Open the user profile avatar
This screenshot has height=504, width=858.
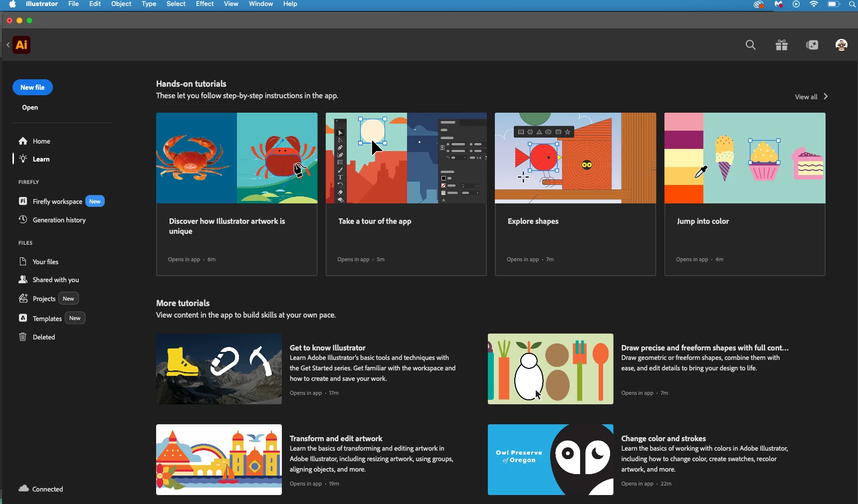click(x=842, y=45)
